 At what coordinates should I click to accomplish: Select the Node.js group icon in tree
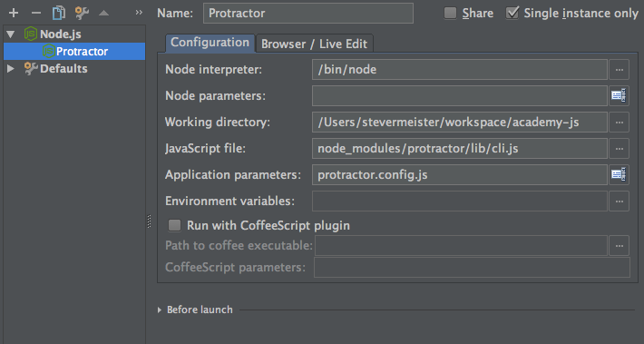[31, 34]
